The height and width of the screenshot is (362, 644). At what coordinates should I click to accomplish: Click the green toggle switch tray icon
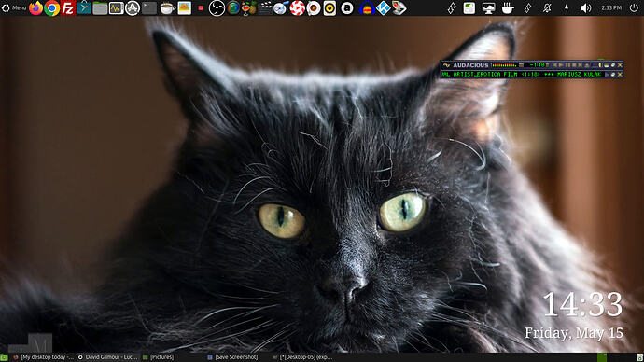point(469,7)
